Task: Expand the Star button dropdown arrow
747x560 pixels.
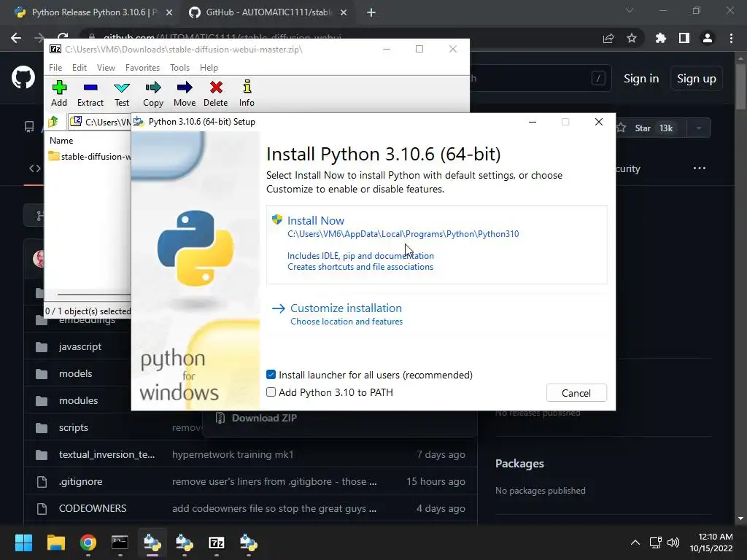Action: [699, 128]
